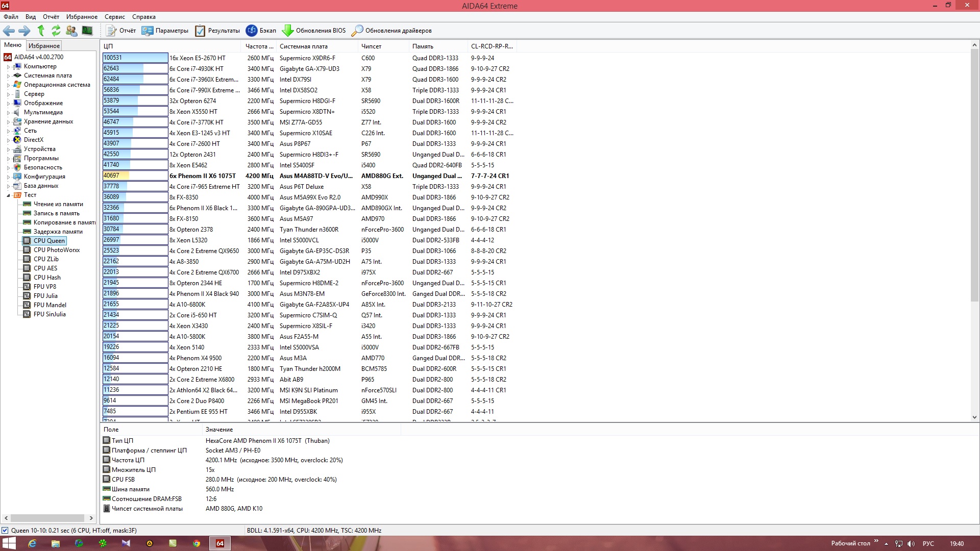The height and width of the screenshot is (551, 980).
Task: Switch to the Избранное tab
Action: pyautogui.click(x=44, y=46)
